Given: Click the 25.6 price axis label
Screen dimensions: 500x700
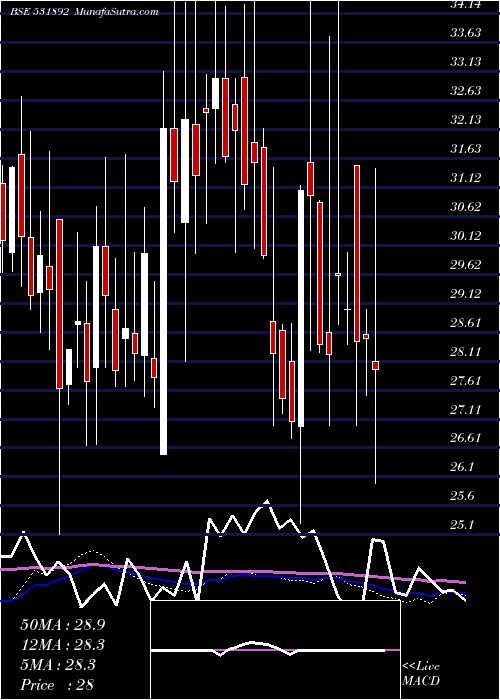Looking at the screenshot, I should pyautogui.click(x=462, y=496).
